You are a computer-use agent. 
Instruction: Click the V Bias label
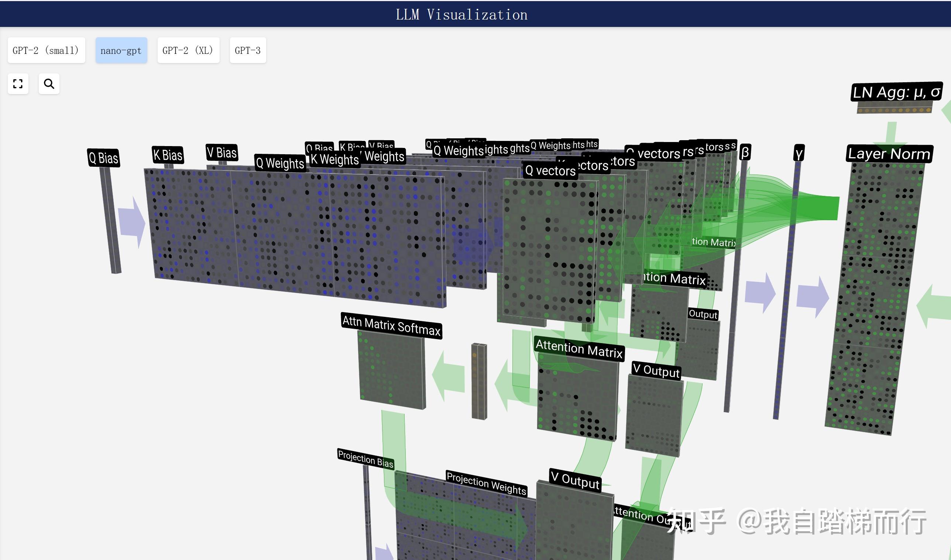click(222, 152)
